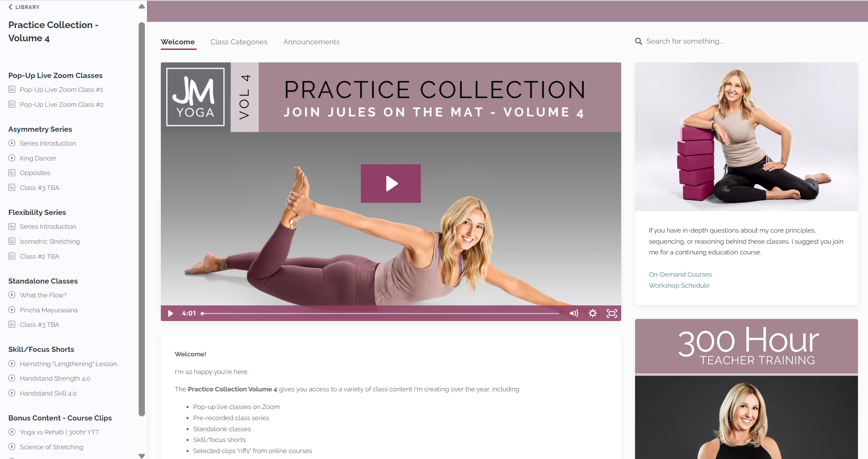The height and width of the screenshot is (459, 868).
Task: Enter fullscreen video mode
Action: pyautogui.click(x=612, y=313)
